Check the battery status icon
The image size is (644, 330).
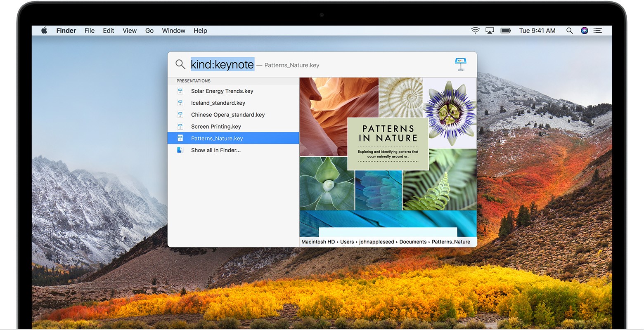click(x=506, y=31)
